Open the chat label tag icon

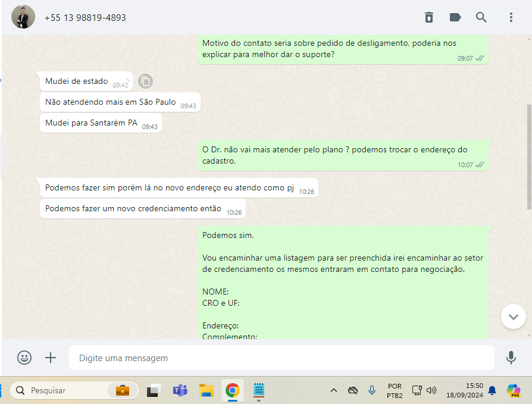pos(455,17)
